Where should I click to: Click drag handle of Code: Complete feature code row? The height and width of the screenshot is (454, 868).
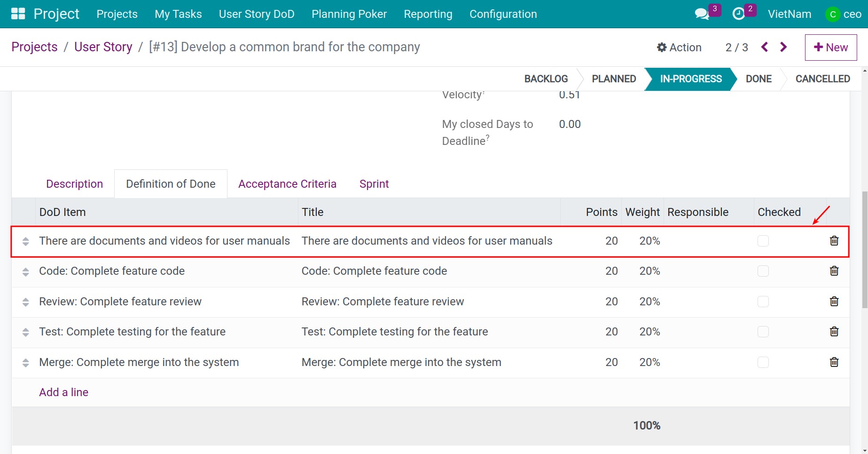click(x=26, y=271)
